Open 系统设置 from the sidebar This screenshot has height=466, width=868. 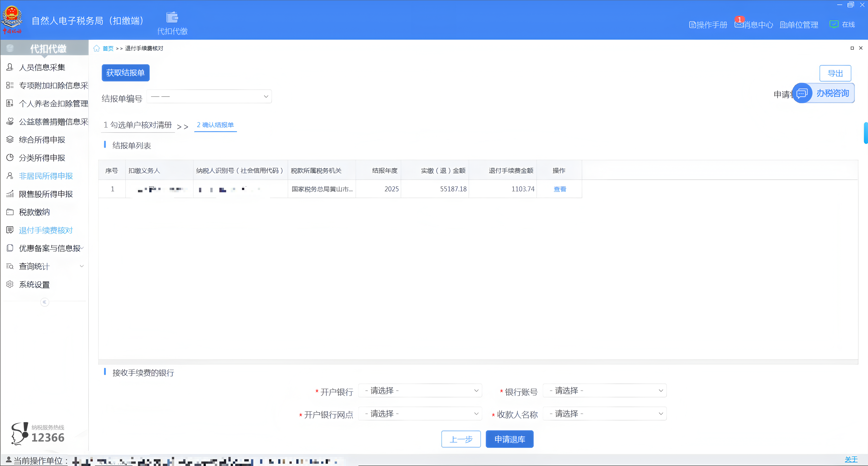click(x=34, y=284)
